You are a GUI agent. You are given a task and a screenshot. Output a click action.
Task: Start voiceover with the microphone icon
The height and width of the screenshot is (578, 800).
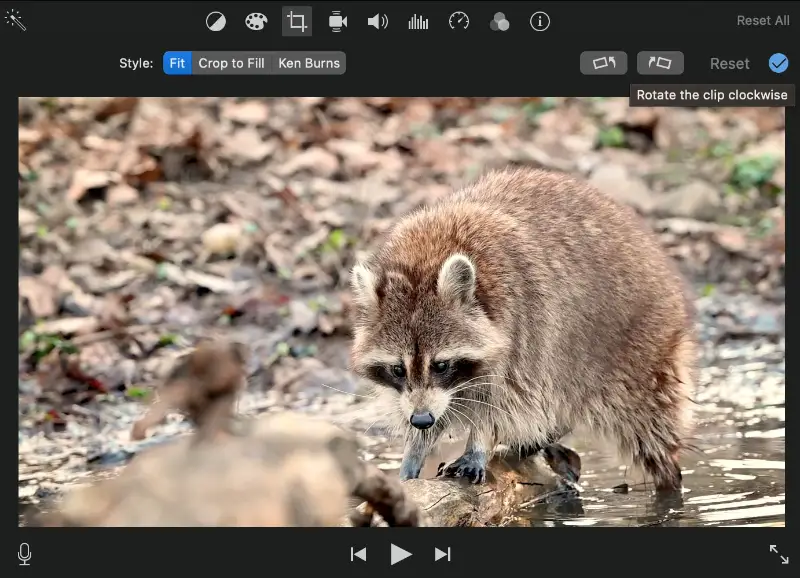(24, 554)
